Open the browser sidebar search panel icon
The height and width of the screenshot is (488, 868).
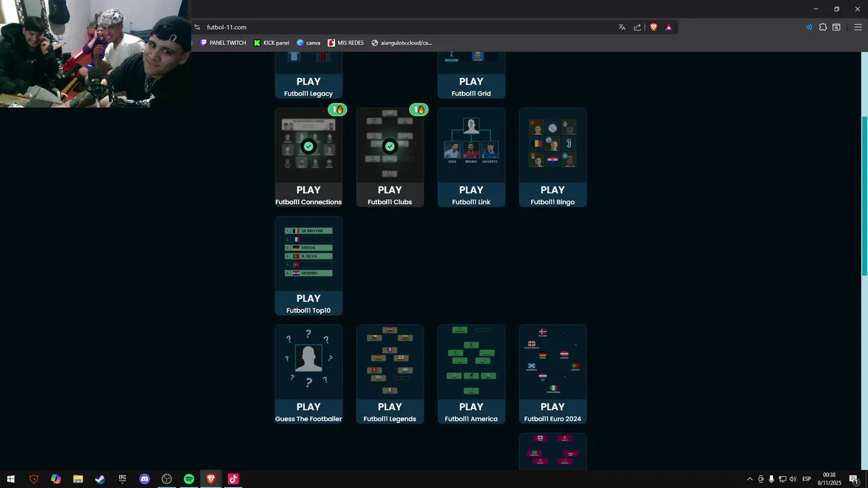[837, 27]
